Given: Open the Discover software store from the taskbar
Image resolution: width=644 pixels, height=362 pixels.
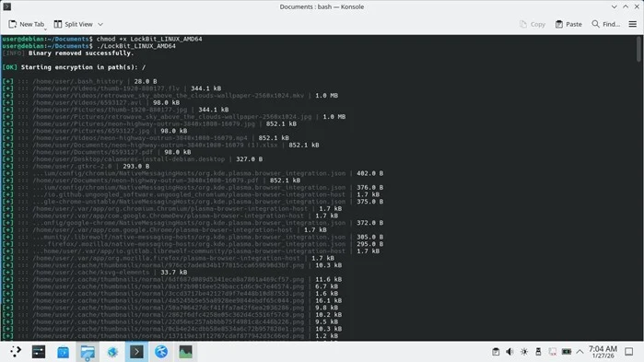Looking at the screenshot, I should [x=63, y=351].
